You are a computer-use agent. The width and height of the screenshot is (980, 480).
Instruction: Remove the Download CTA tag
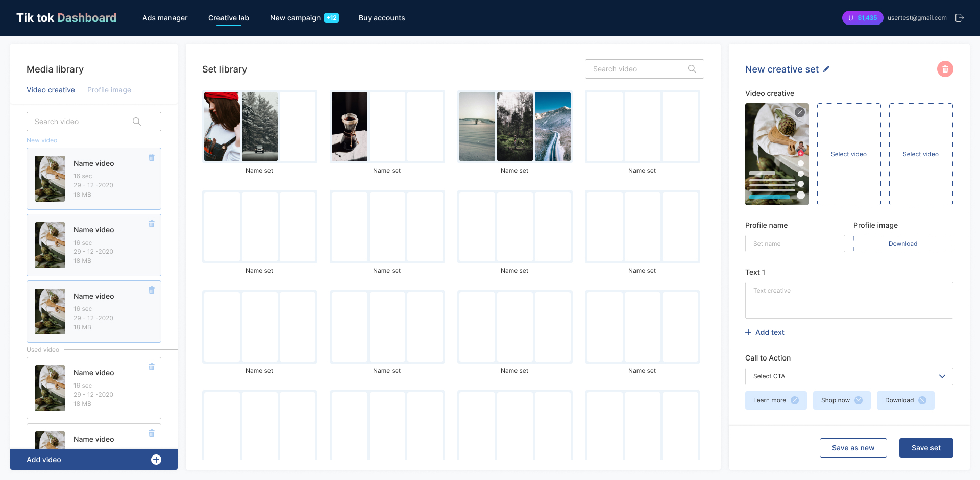pyautogui.click(x=922, y=400)
